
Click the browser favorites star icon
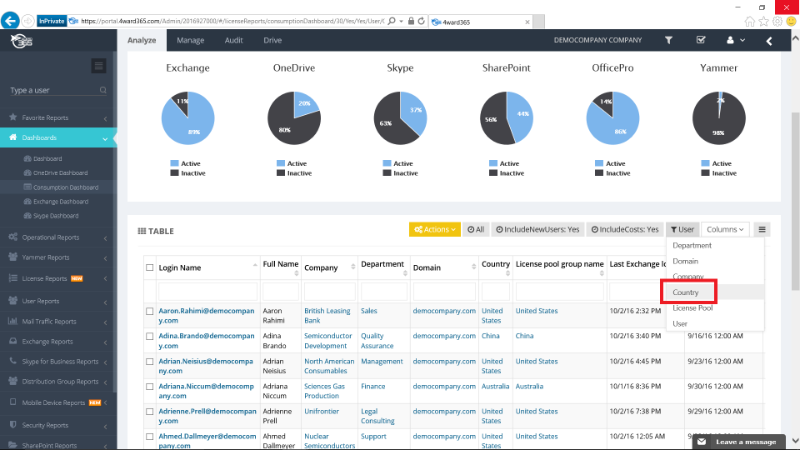pyautogui.click(x=763, y=21)
